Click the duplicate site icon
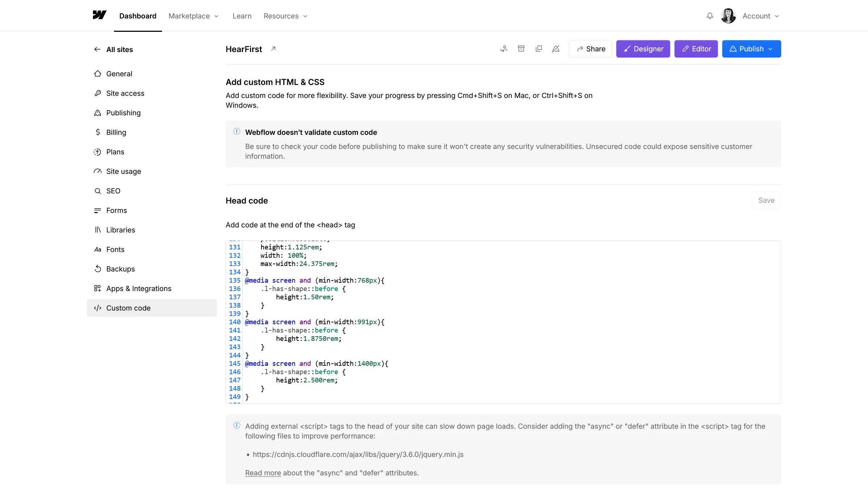Viewport: 868px width, 488px height. (539, 49)
